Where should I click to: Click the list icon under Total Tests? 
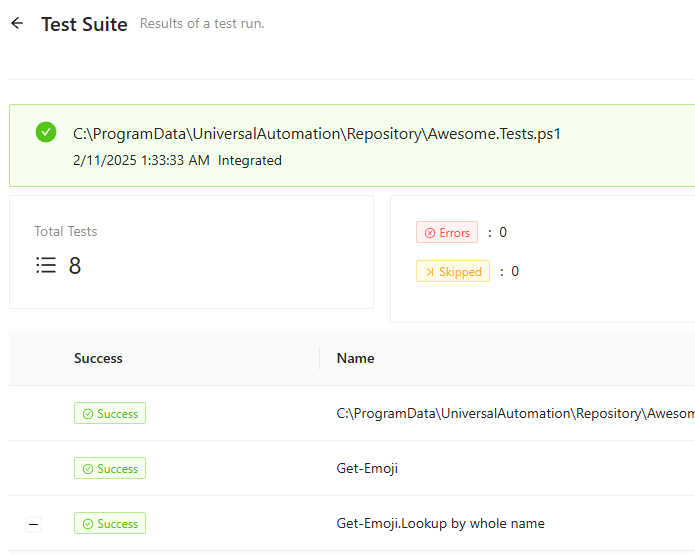(45, 265)
